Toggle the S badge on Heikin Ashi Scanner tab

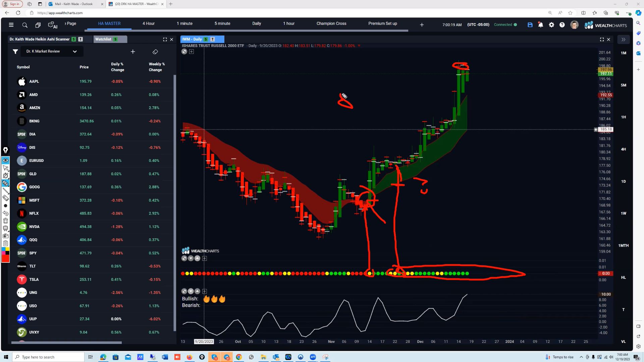[74, 40]
